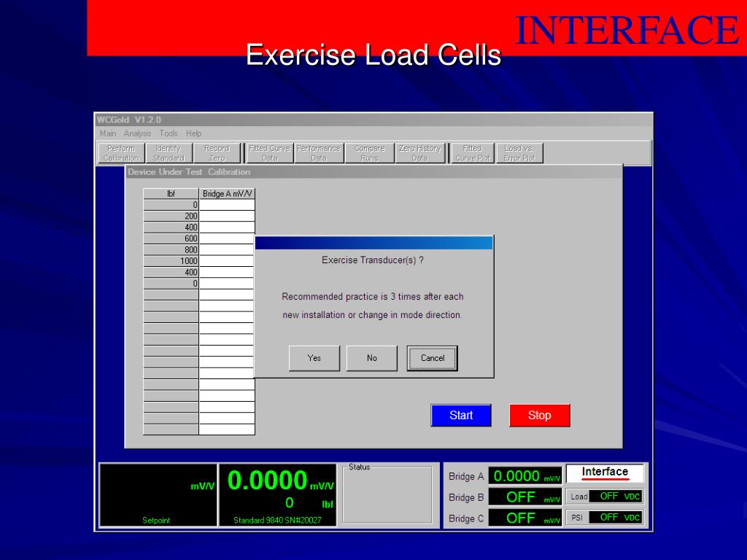This screenshot has width=747, height=560.
Task: Click the 1000 lbf row cell
Action: 171,261
